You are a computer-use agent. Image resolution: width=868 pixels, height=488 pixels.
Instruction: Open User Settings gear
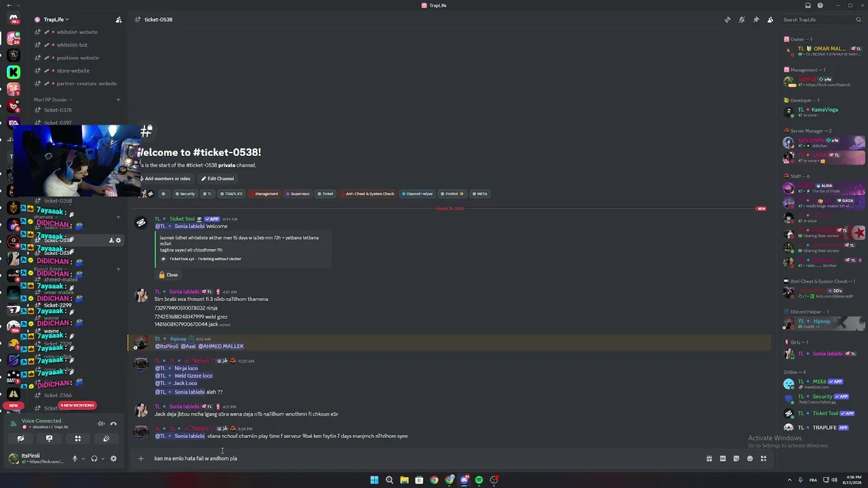click(x=113, y=459)
